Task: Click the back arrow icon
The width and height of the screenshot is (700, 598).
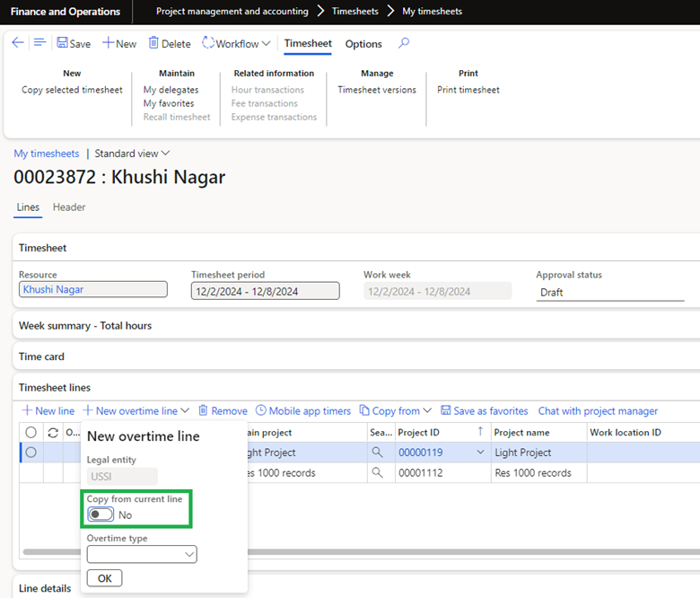Action: coord(18,43)
